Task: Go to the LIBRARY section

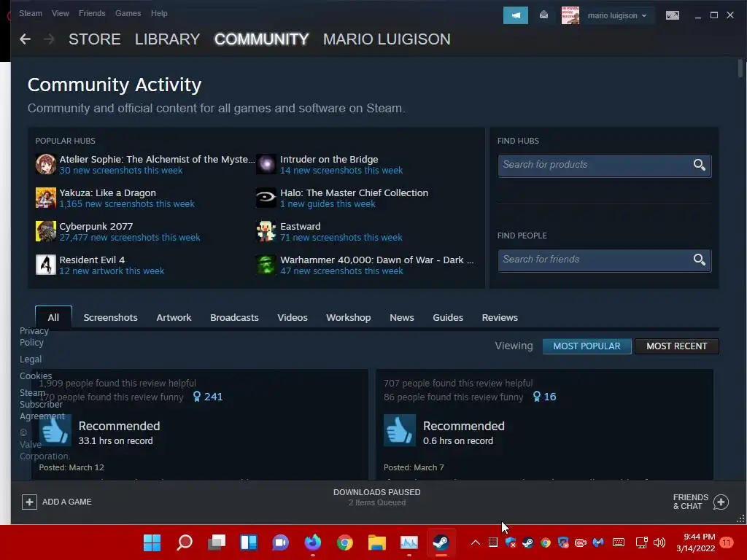Action: pyautogui.click(x=167, y=39)
